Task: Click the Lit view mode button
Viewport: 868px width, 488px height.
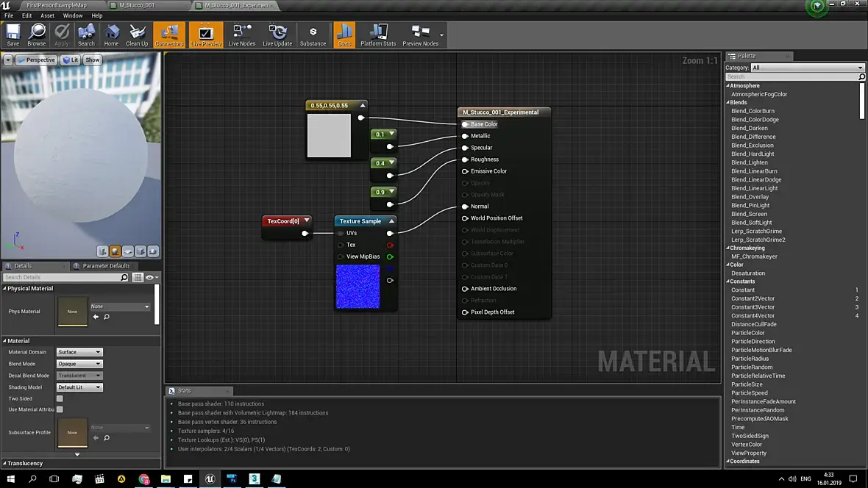Action: (71, 60)
